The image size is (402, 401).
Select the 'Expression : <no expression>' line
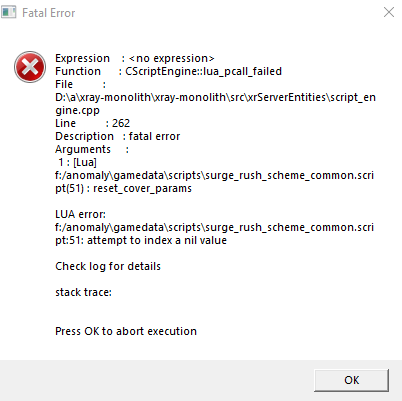click(x=135, y=58)
